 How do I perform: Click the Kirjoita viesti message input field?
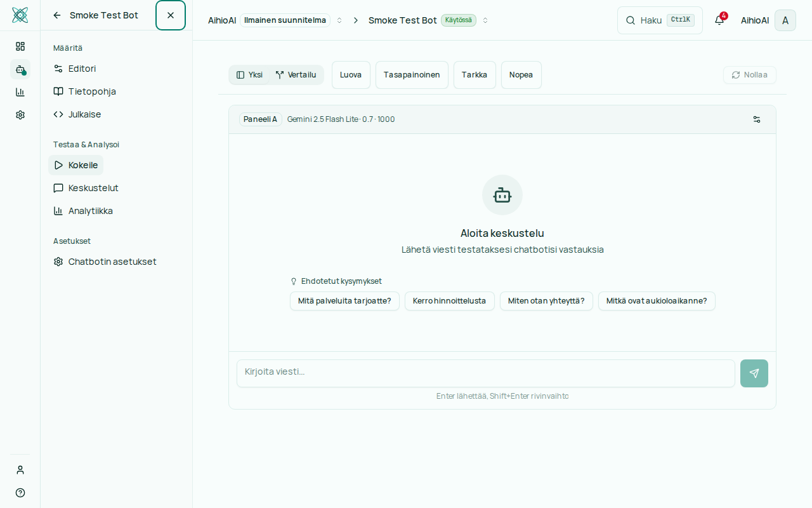point(485,373)
